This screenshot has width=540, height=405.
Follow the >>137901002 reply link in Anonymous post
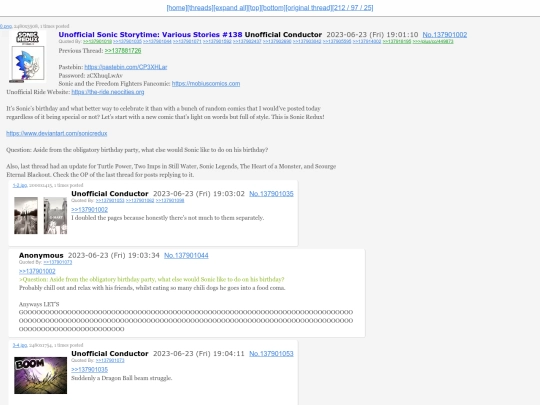37,271
